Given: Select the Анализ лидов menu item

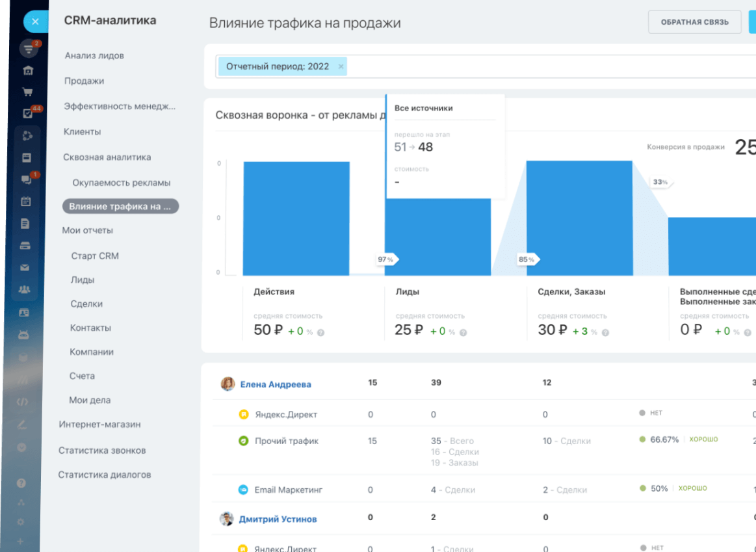Looking at the screenshot, I should click(95, 55).
